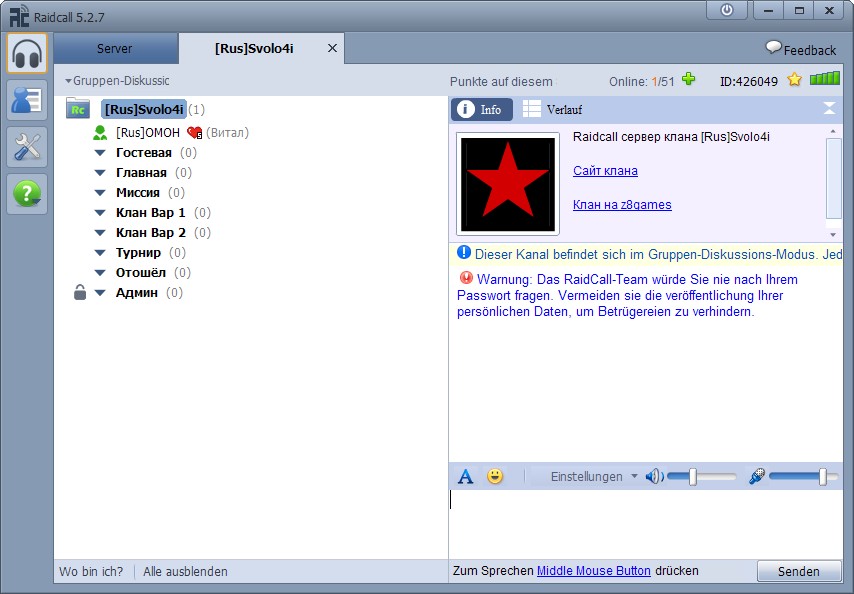Screen dimensions: 854x594
Task: Click the Online: 1/51 counter
Action: (x=642, y=82)
